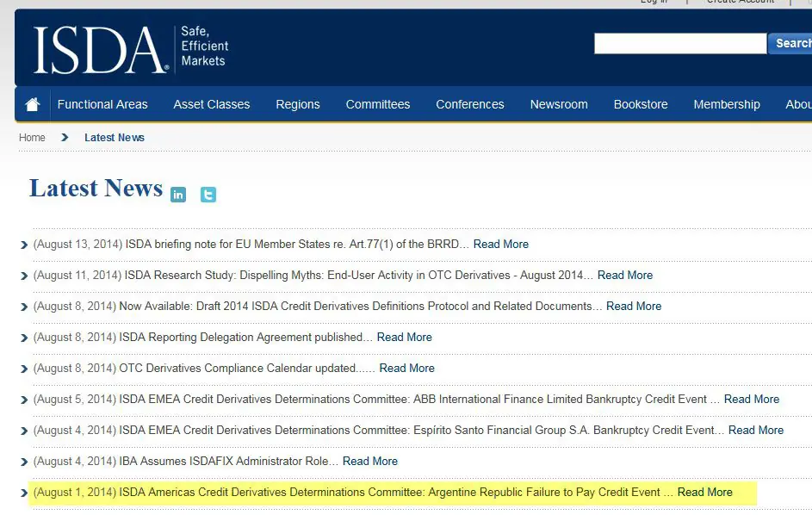
Task: Open the Asset Classes menu
Action: [211, 104]
